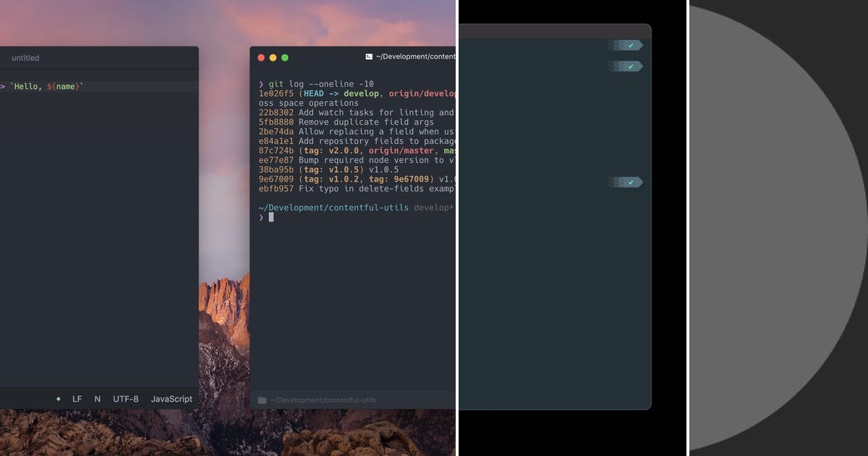Image resolution: width=868 pixels, height=456 pixels.
Task: Click the folder icon beside contentful-utils path
Action: 261,400
